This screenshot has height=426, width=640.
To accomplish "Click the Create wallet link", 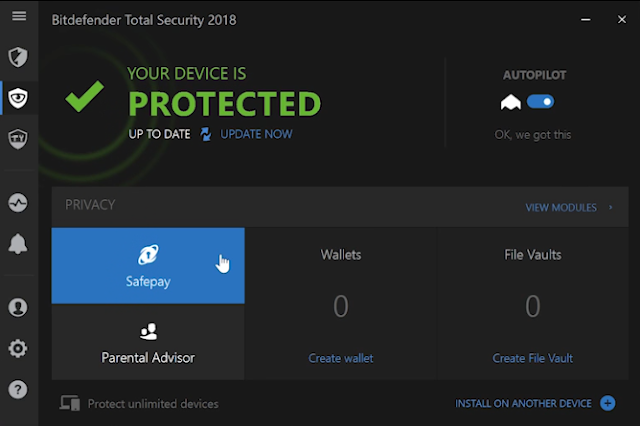I will pyautogui.click(x=341, y=358).
